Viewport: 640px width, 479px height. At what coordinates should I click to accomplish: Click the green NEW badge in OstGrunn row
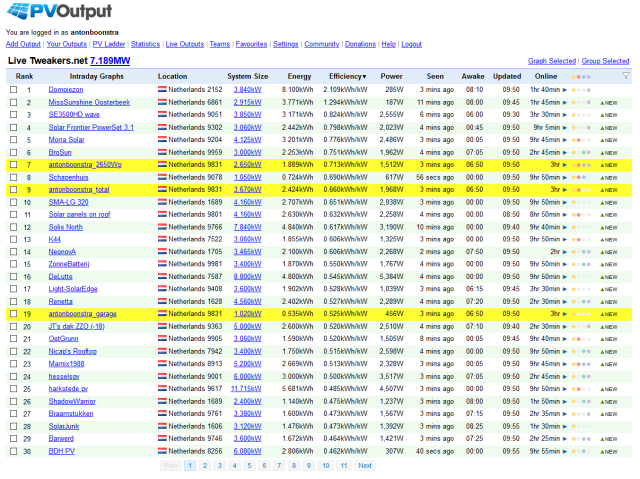[x=609, y=339]
